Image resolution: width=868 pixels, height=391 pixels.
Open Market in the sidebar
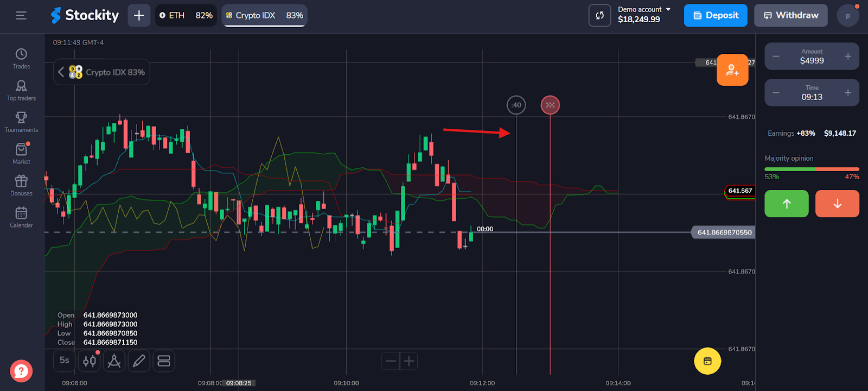(x=21, y=154)
